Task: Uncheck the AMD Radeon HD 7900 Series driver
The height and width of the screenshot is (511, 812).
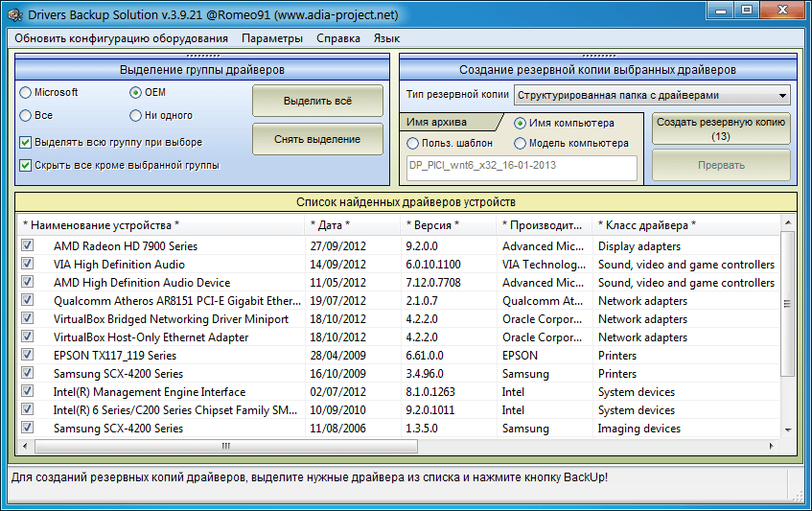Action: pos(27,246)
